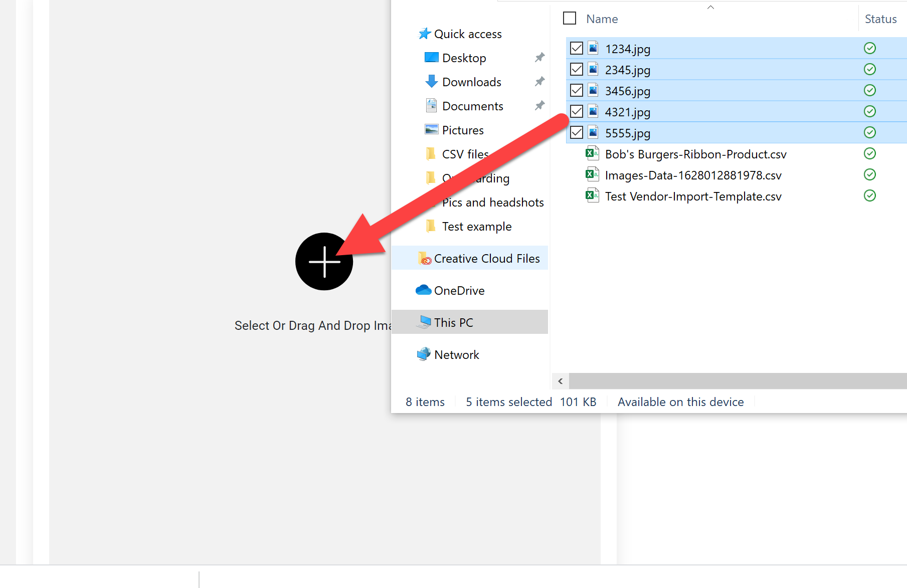
Task: Select Creative Cloud Files folder
Action: [486, 259]
